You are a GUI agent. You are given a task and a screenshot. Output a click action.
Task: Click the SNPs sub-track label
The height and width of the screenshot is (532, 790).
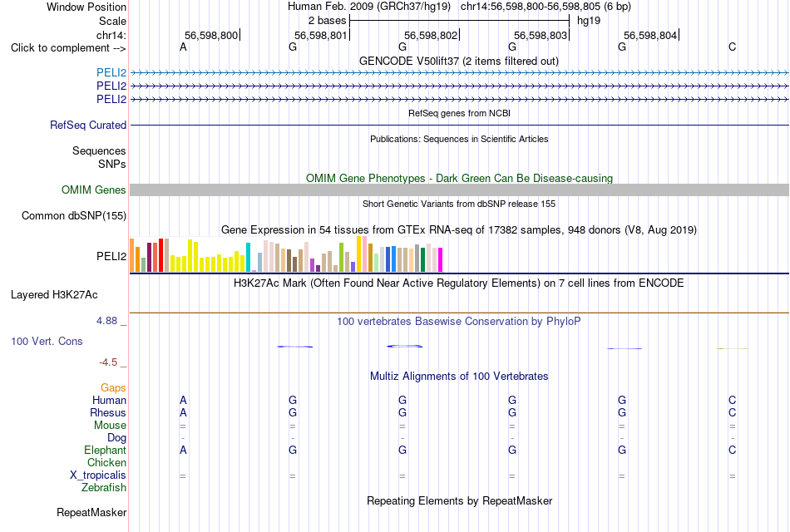tap(112, 165)
